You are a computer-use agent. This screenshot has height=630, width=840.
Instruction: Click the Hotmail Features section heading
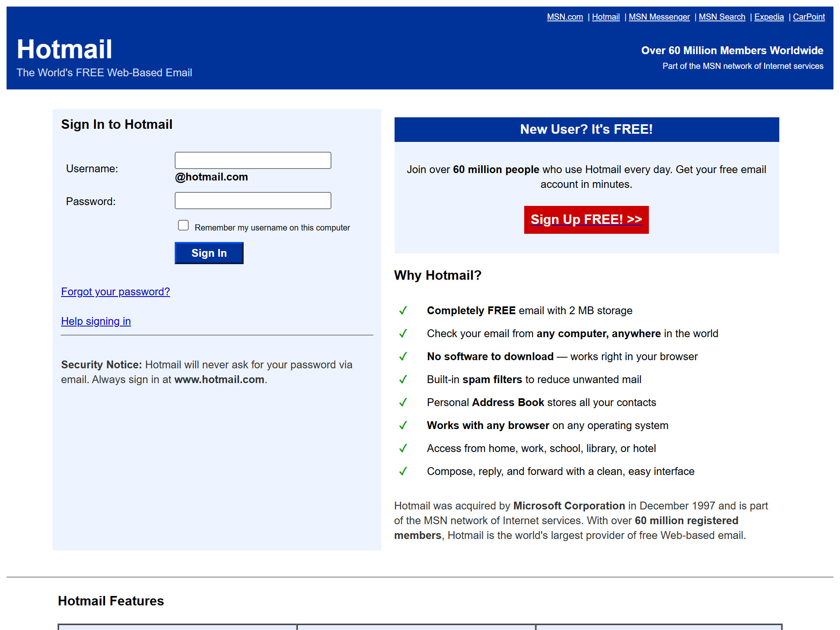pyautogui.click(x=112, y=601)
